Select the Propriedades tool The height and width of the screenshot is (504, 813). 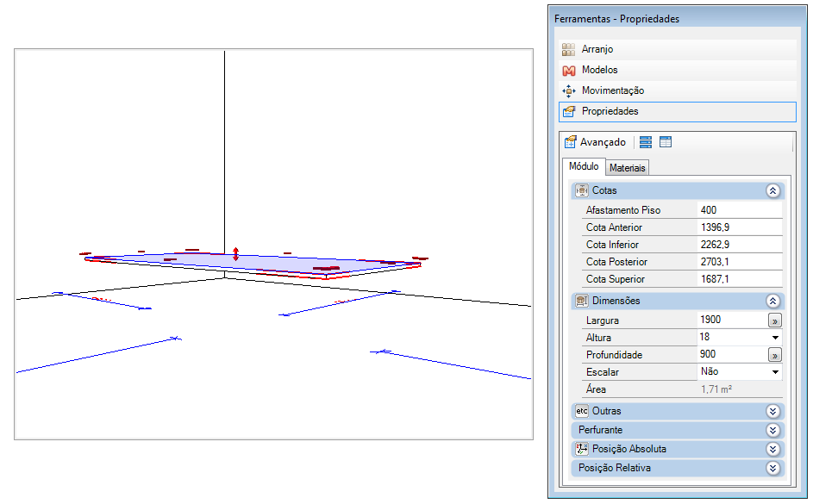coord(677,111)
